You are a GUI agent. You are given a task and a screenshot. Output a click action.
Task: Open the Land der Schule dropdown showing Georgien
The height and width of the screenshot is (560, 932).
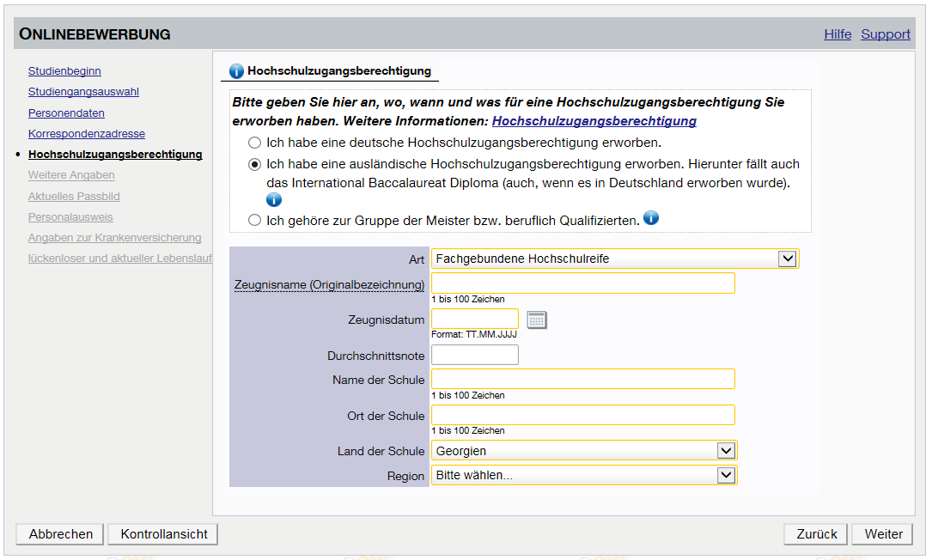(584, 451)
